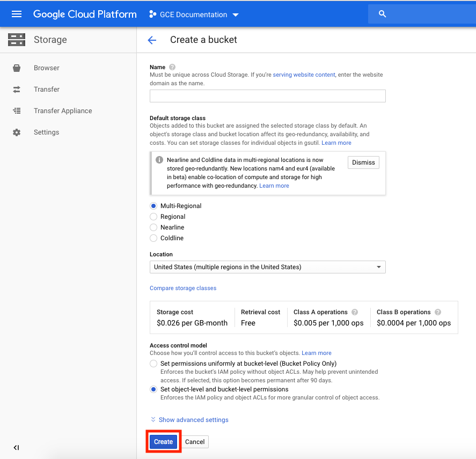Viewport: 476px width, 459px height.
Task: Open Learn more link under Default storage class
Action: 336,143
